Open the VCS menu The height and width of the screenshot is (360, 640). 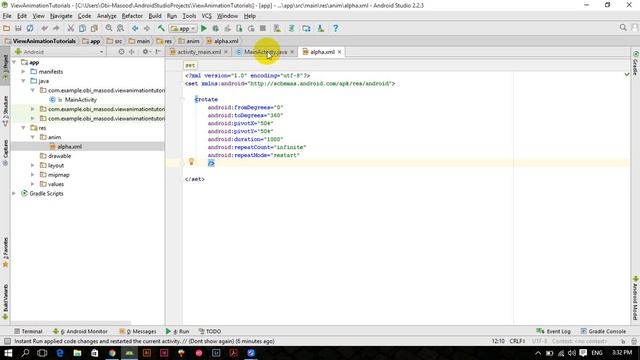(x=207, y=16)
